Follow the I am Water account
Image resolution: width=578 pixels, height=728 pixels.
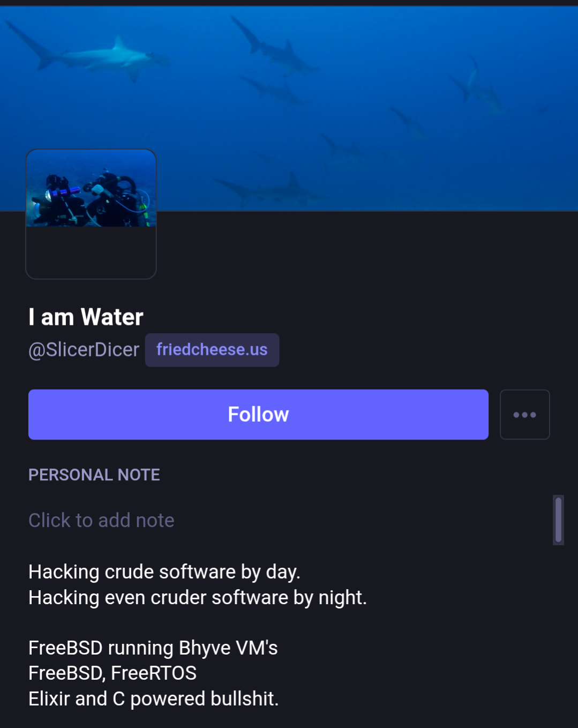click(x=258, y=414)
